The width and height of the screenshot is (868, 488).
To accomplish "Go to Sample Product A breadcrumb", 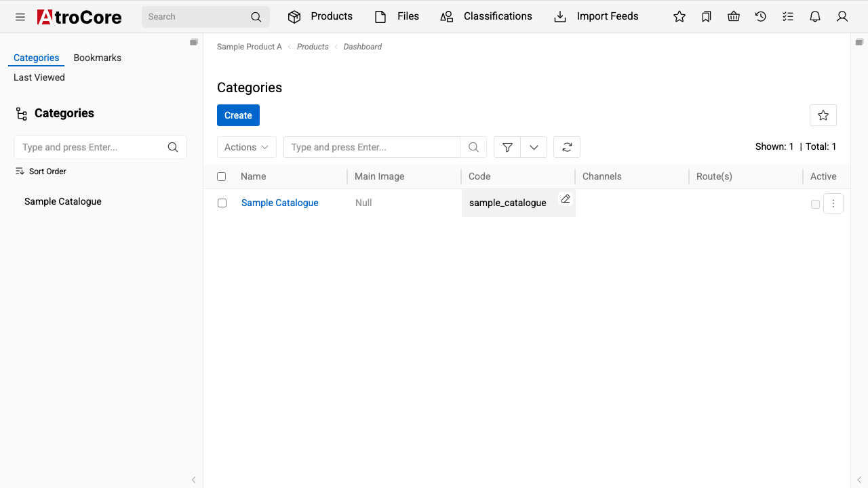I will pyautogui.click(x=250, y=47).
